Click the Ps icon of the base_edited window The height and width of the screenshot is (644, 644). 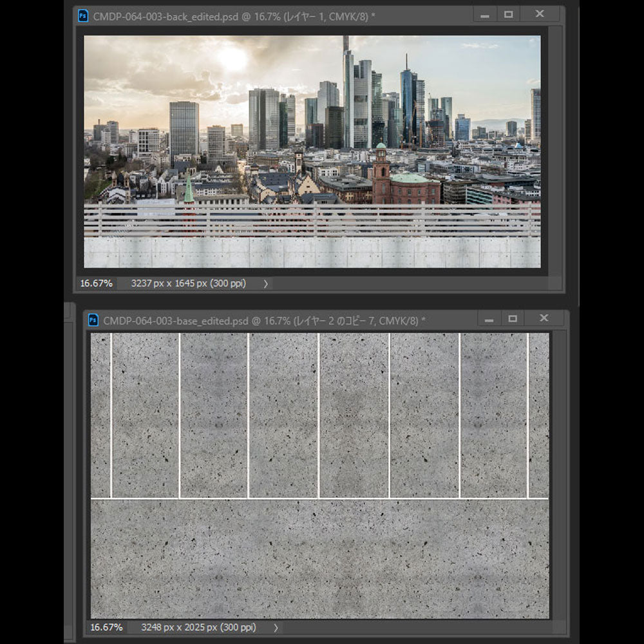93,320
